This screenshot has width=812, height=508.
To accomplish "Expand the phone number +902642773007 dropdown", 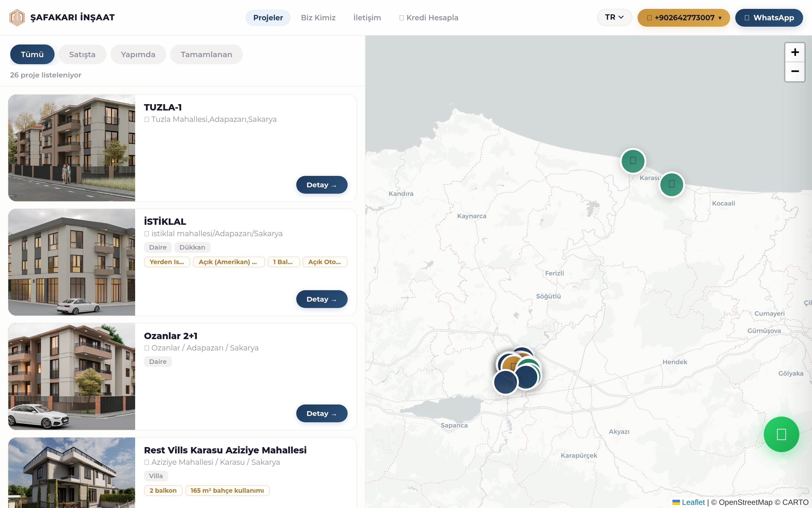I will (683, 17).
